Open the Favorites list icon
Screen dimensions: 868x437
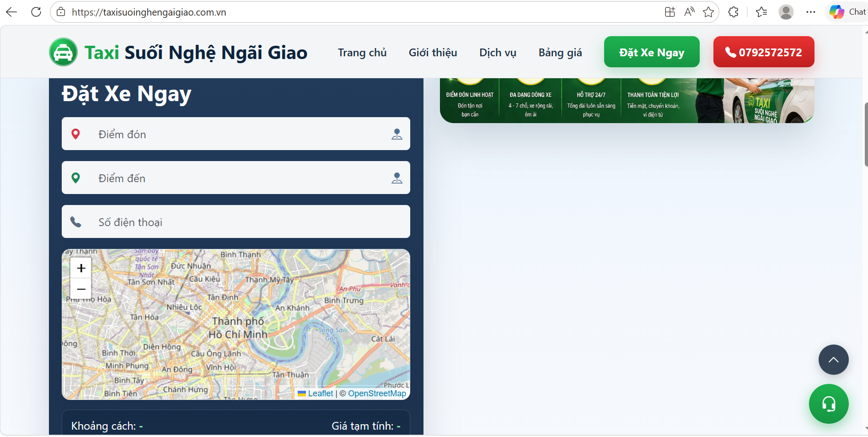761,12
